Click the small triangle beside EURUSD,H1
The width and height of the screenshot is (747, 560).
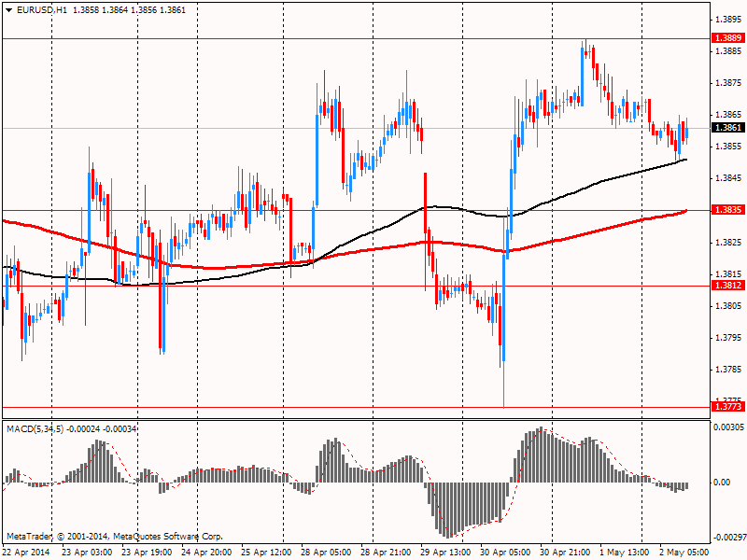8,9
